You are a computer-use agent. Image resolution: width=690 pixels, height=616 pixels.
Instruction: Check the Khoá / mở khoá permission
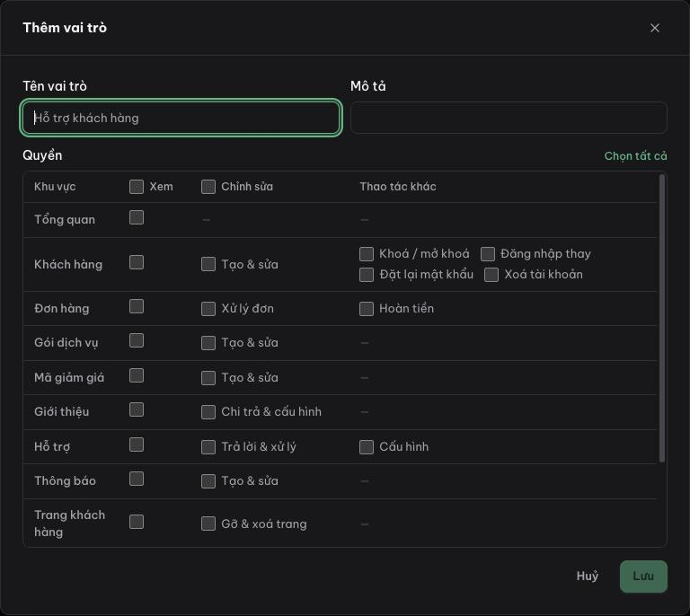pyautogui.click(x=367, y=254)
